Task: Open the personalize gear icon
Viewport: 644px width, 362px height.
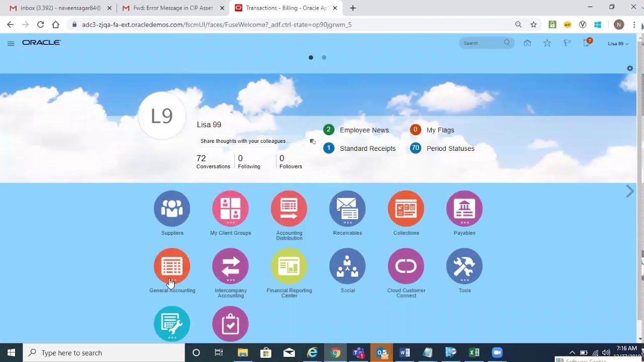Action: (x=630, y=68)
